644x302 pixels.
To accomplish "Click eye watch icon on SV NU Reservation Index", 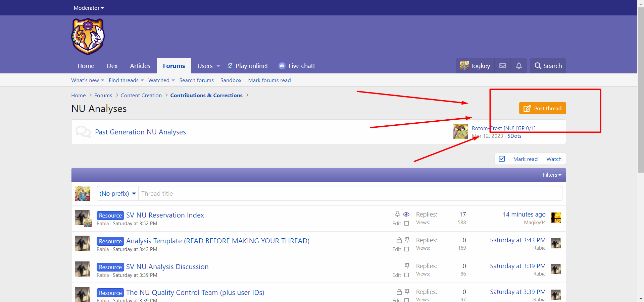I will point(406,215).
